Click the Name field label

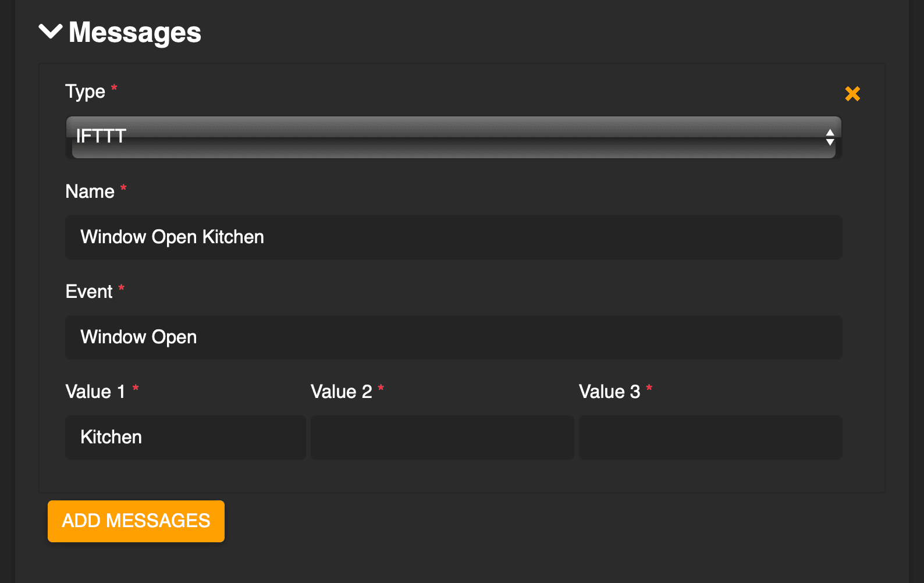click(90, 191)
